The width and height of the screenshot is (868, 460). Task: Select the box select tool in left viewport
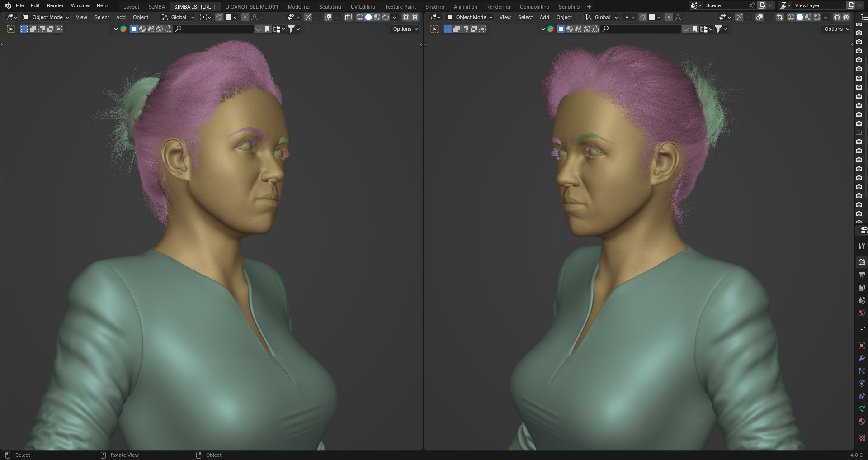click(11, 29)
